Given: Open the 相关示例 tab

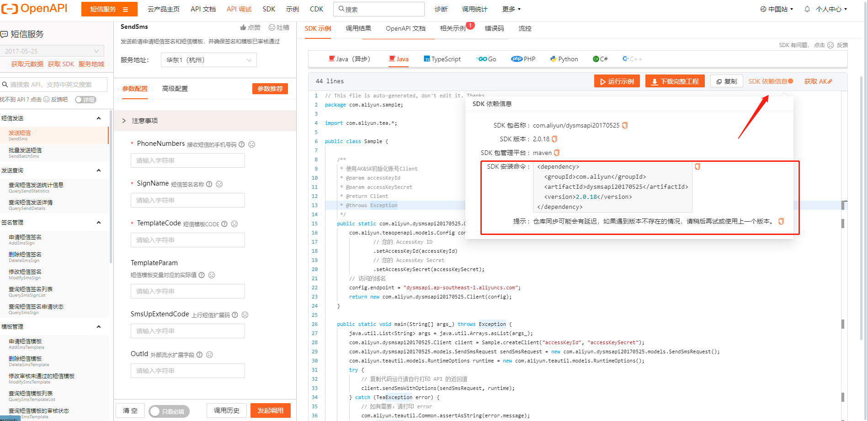Looking at the screenshot, I should click(x=453, y=28).
